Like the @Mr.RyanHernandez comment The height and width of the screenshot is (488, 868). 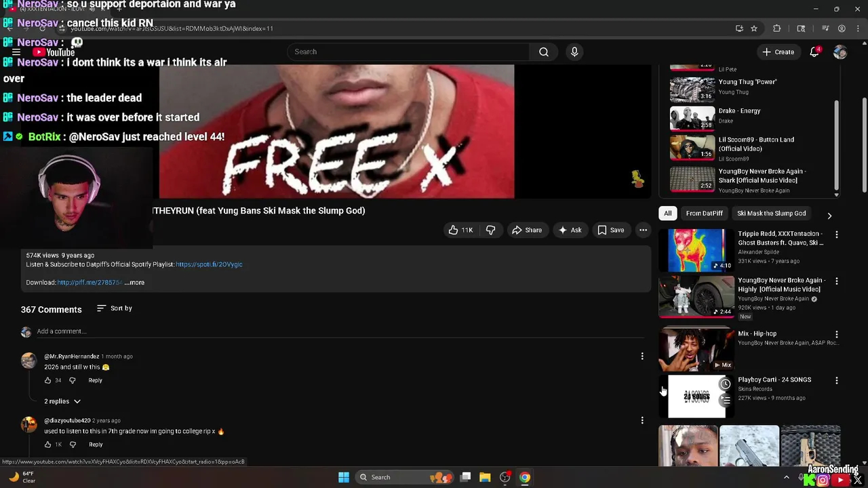(x=47, y=380)
